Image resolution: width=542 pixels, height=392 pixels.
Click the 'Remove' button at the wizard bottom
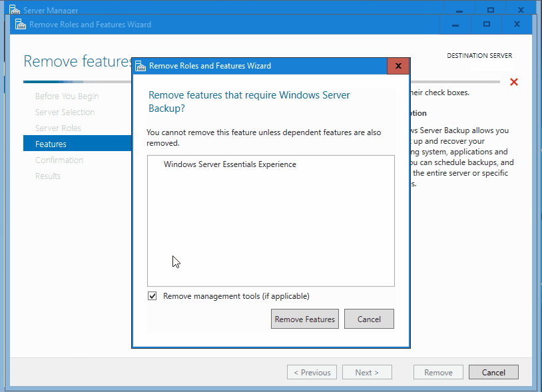(x=438, y=372)
